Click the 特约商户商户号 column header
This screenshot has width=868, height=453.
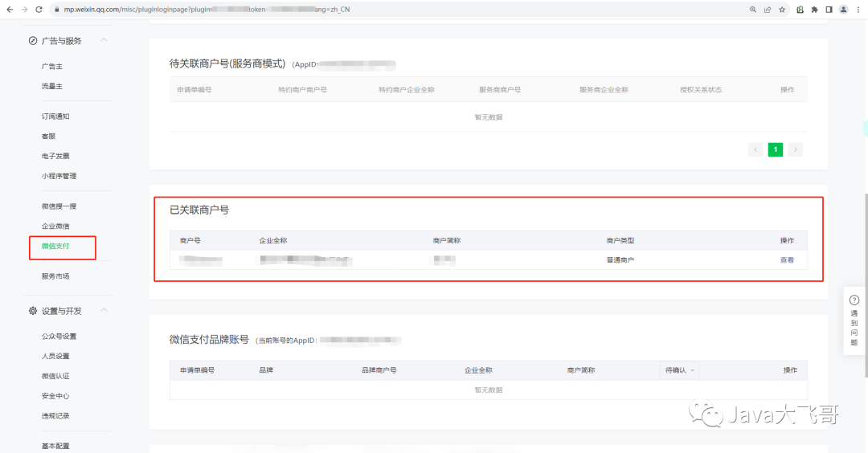[x=302, y=90]
